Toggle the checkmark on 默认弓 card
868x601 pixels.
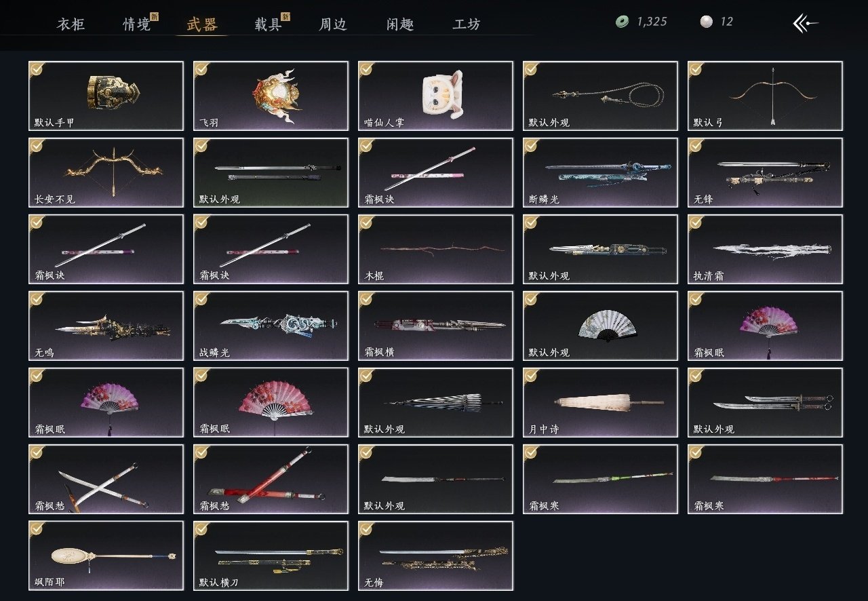[696, 69]
